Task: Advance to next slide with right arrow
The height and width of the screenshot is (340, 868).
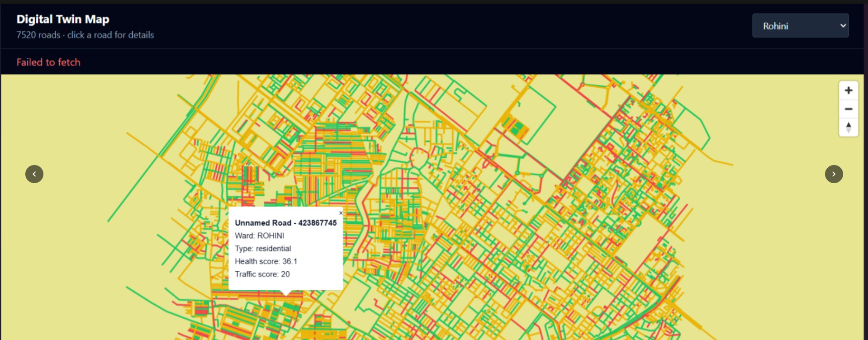Action: pos(834,174)
